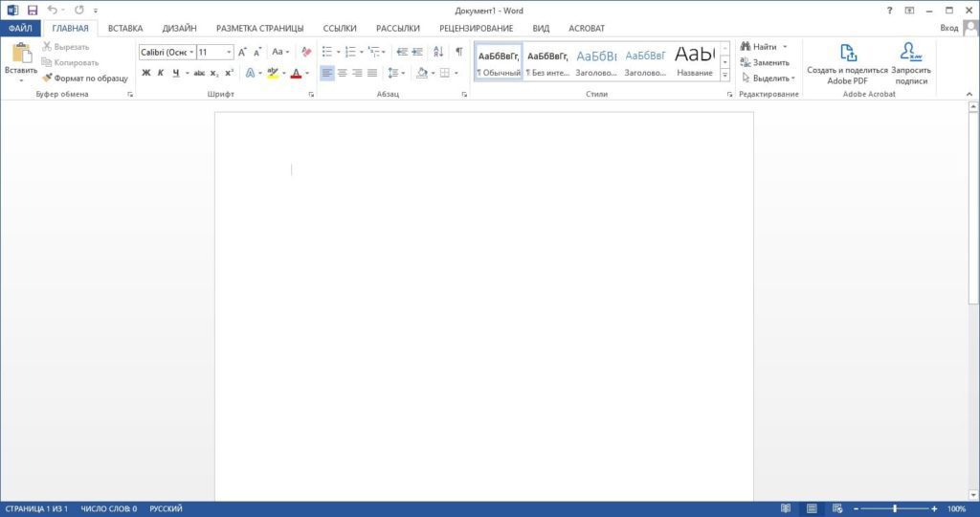Click the Format Painter (Формат по образцу) brush

[85, 78]
